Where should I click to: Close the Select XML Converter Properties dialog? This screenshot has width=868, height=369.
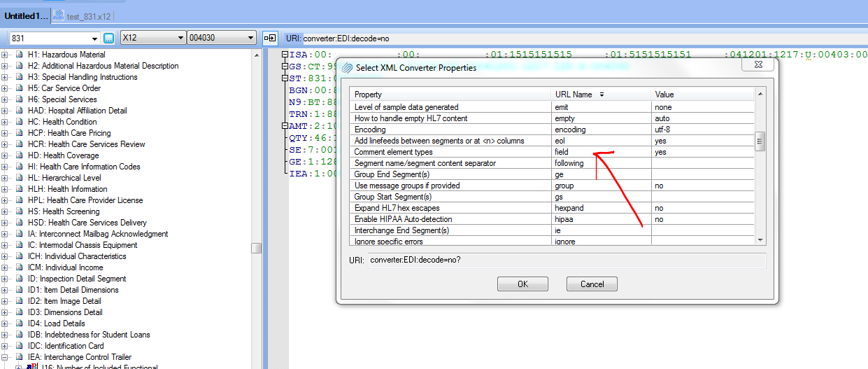pyautogui.click(x=759, y=67)
